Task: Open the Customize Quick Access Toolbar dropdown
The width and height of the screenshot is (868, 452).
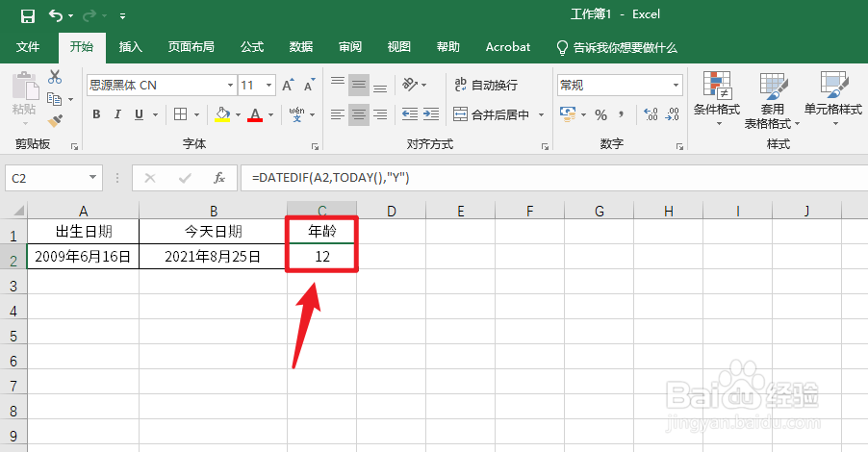Action: point(122,16)
